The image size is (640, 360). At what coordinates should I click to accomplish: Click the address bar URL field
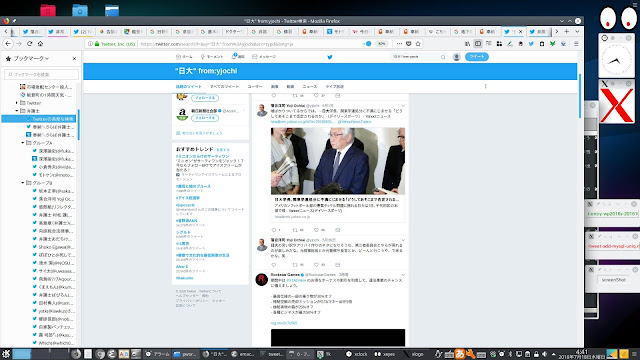pyautogui.click(x=249, y=44)
